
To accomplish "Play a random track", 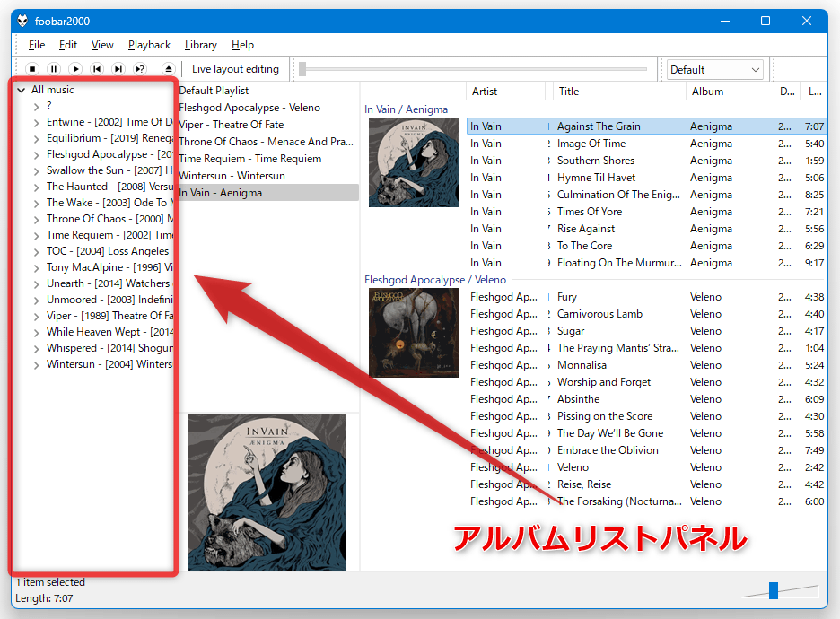I will coord(140,69).
